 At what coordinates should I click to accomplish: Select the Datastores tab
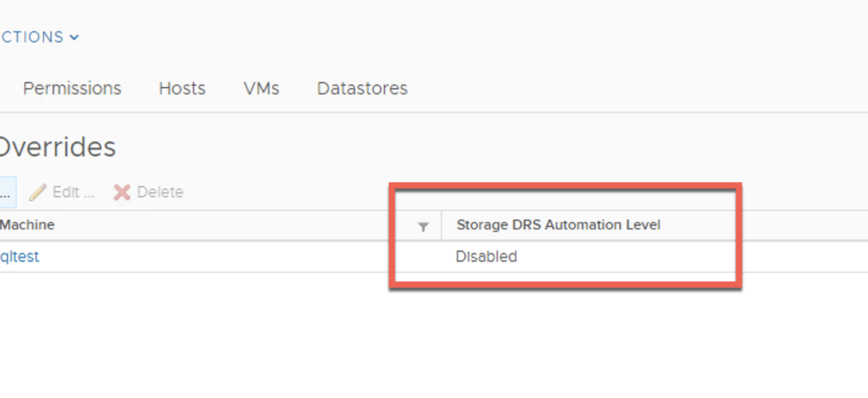pos(362,89)
